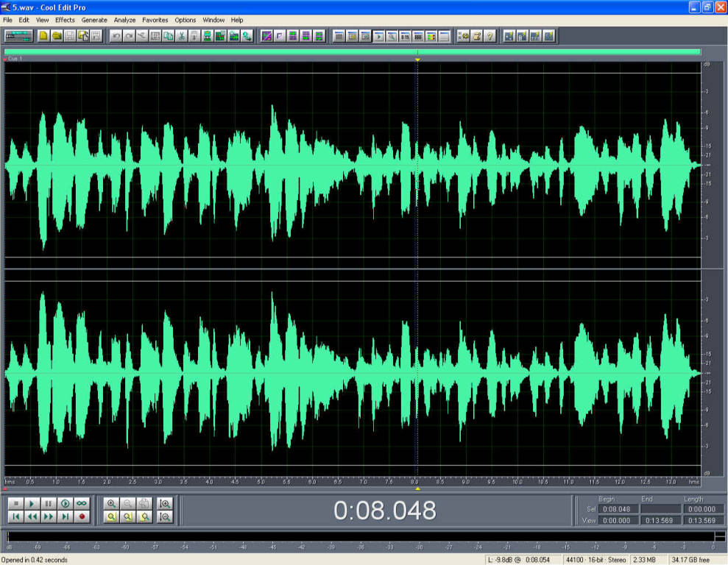The image size is (728, 565).
Task: Expand the Generate menu
Action: [94, 20]
